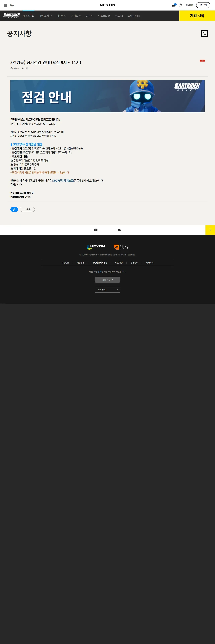Click the 로그인 button
The width and height of the screenshot is (215, 644).
[x=203, y=5]
